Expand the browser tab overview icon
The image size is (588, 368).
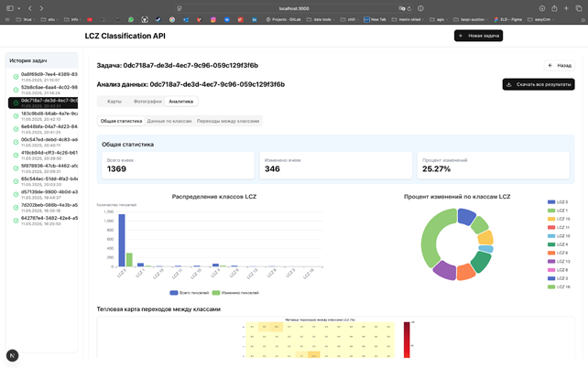coord(578,8)
